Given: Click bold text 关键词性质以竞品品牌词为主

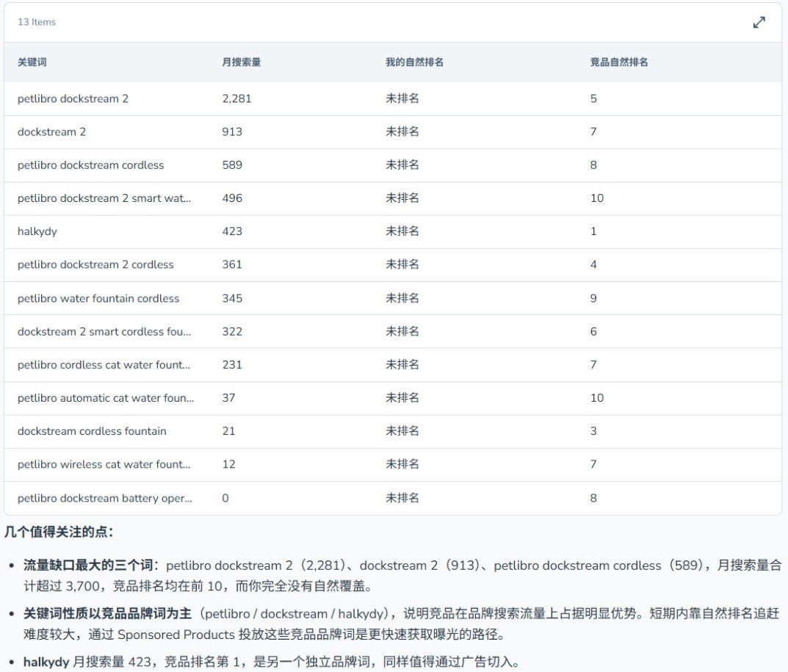Looking at the screenshot, I should [107, 614].
